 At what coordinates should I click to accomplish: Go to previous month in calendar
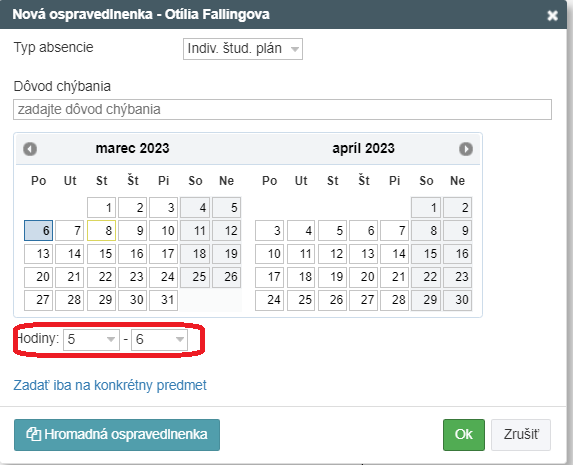pos(30,149)
